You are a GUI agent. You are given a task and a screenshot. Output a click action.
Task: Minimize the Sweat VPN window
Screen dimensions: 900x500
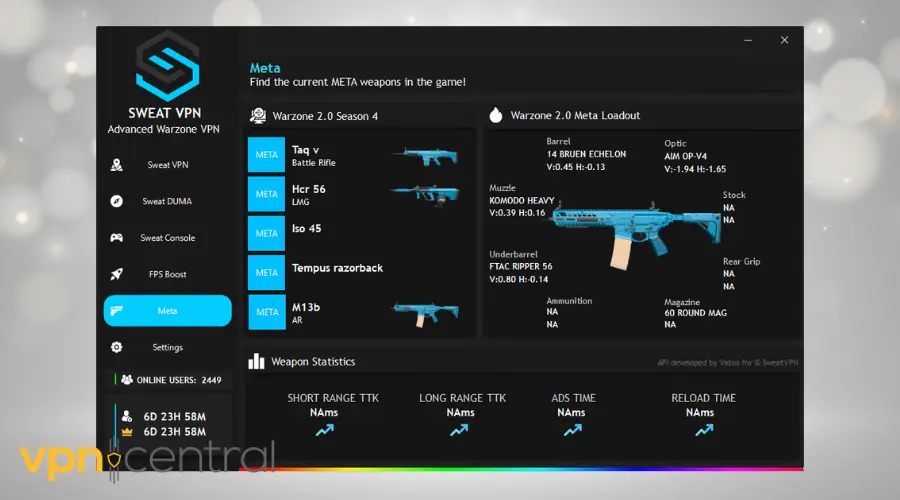pos(748,40)
